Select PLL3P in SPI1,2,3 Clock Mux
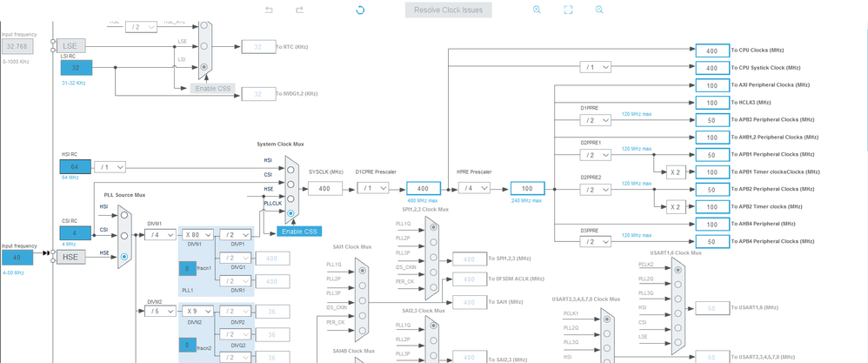The height and width of the screenshot is (363, 868). pos(432,256)
